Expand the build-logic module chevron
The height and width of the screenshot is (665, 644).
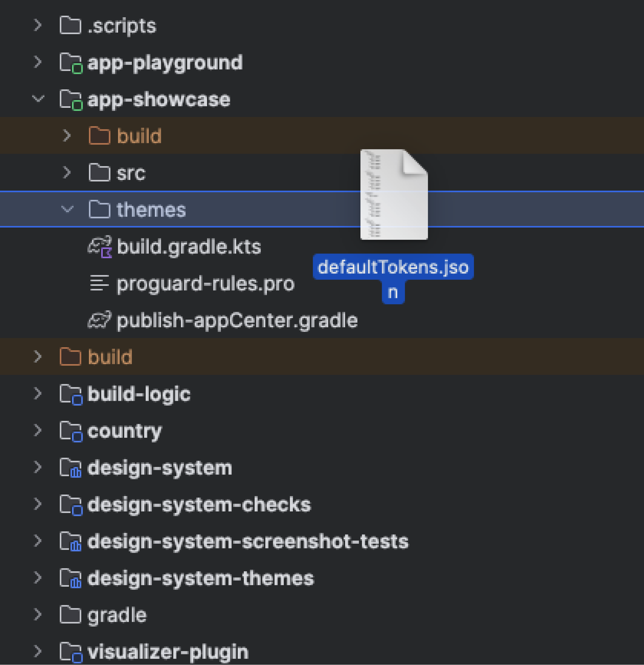pos(38,394)
